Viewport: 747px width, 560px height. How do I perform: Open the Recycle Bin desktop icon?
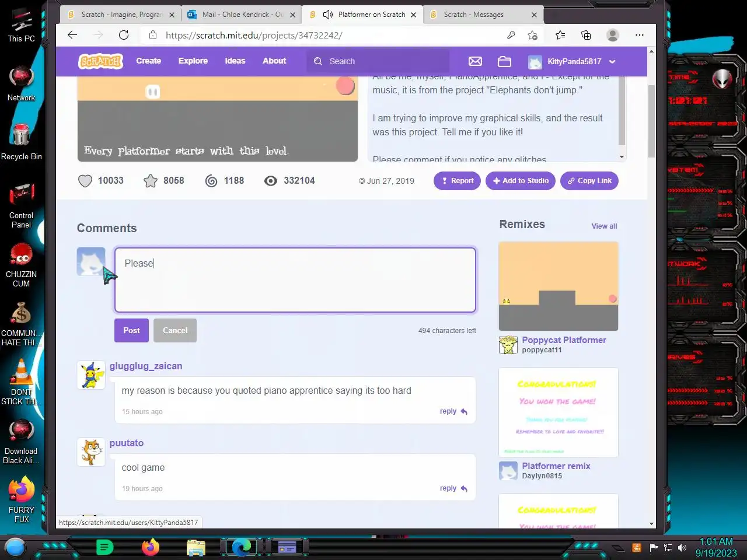coord(22,142)
